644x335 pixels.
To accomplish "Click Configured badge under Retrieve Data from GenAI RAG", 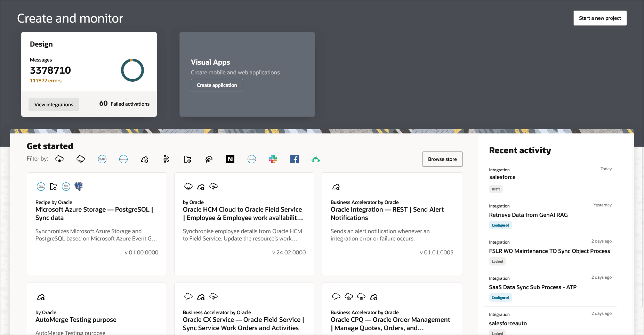I will (x=500, y=225).
